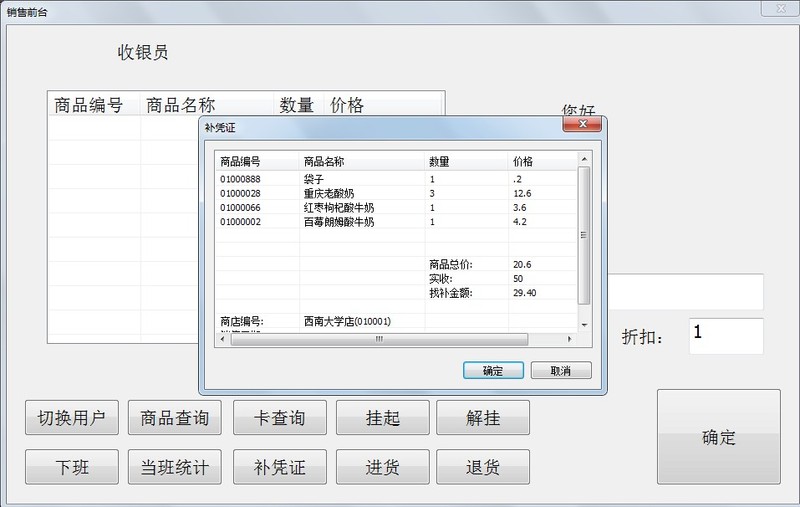Click the vertical scrollbar thumb in dialog
The image size is (800, 507).
tap(584, 235)
